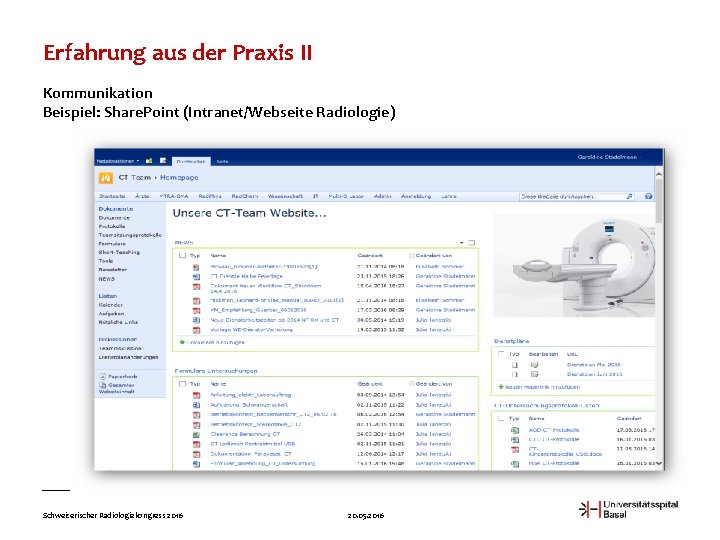Click the CT scanner image

(574, 265)
